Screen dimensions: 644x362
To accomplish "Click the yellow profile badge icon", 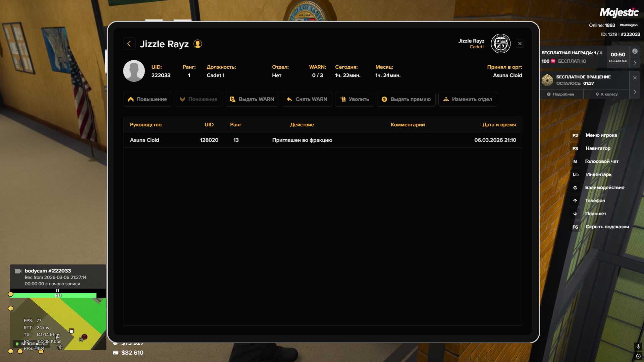I will click(198, 44).
